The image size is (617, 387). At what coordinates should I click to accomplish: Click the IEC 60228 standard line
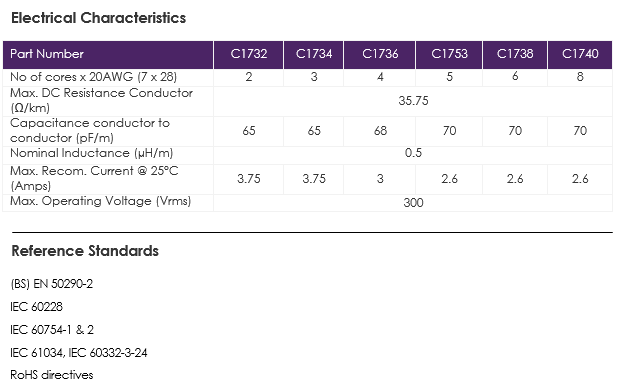(36, 307)
